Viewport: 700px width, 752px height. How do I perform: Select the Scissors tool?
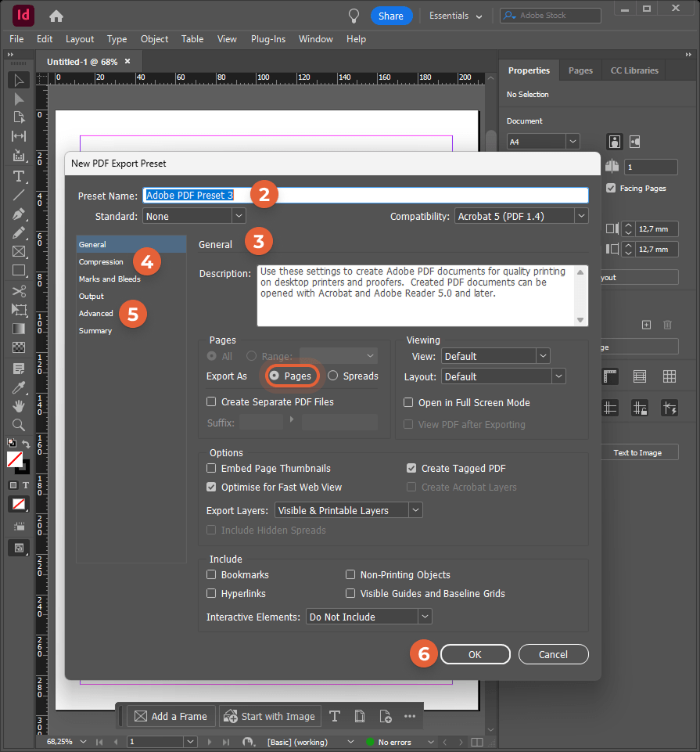pyautogui.click(x=19, y=291)
